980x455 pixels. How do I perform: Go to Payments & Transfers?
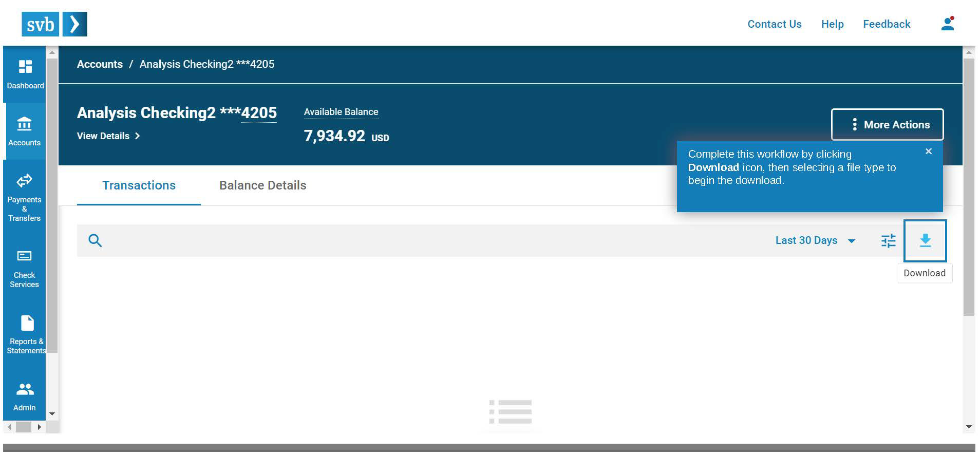coord(25,198)
